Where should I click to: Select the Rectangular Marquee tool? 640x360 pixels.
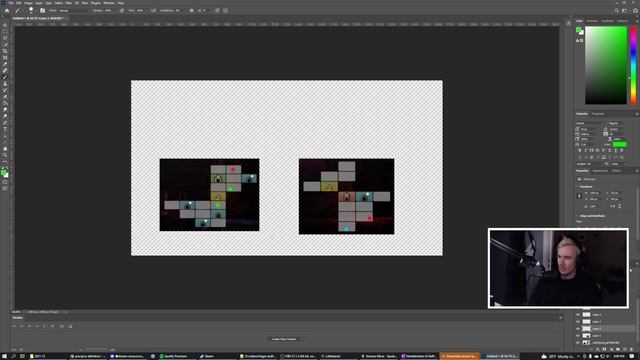click(5, 32)
